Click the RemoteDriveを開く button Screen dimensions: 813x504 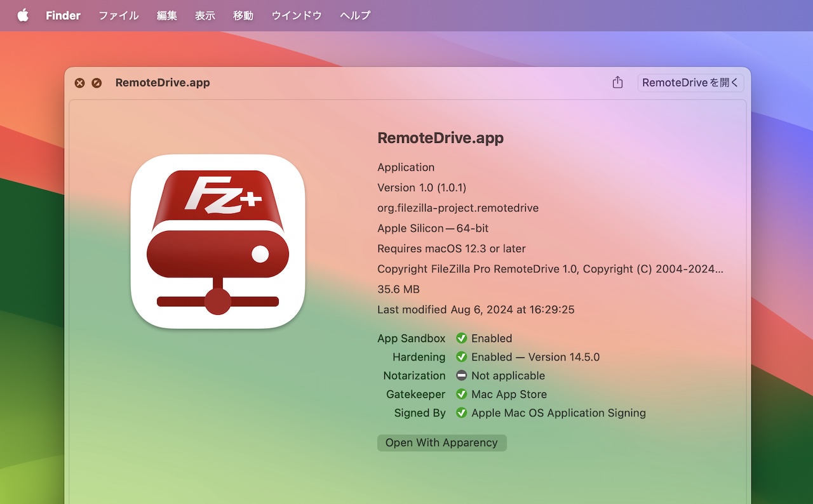coord(690,83)
